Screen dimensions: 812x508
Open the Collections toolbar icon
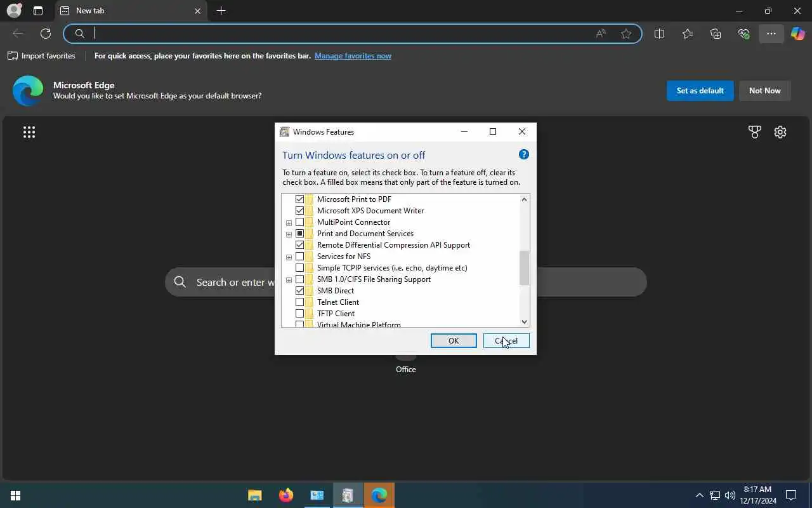coord(716,34)
